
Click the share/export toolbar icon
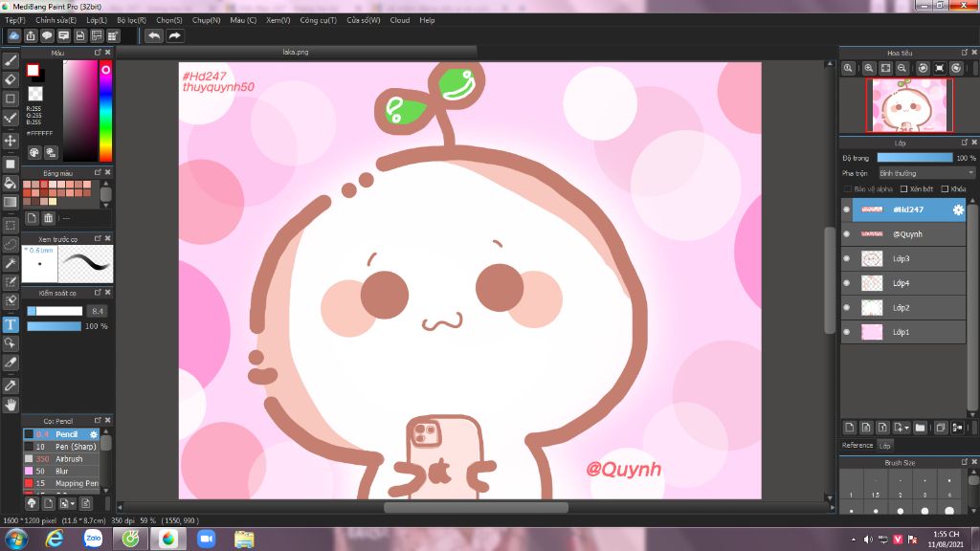31,35
